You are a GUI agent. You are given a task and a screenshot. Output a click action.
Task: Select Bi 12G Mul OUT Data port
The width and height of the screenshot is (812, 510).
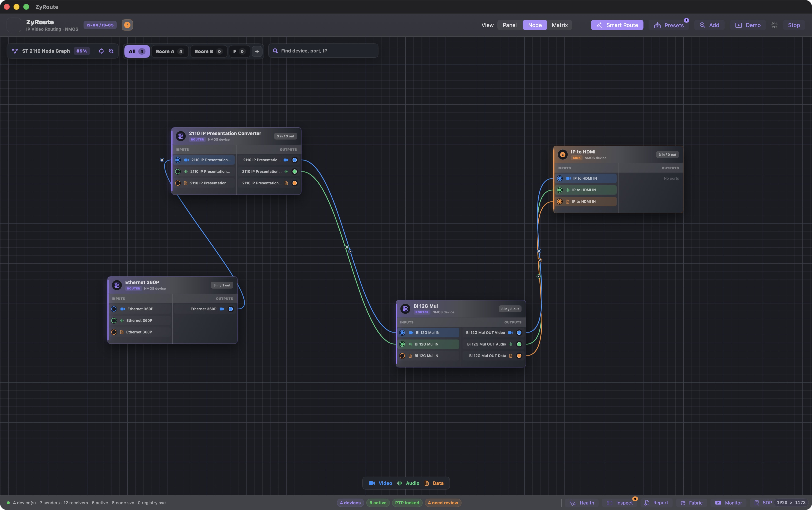click(519, 356)
